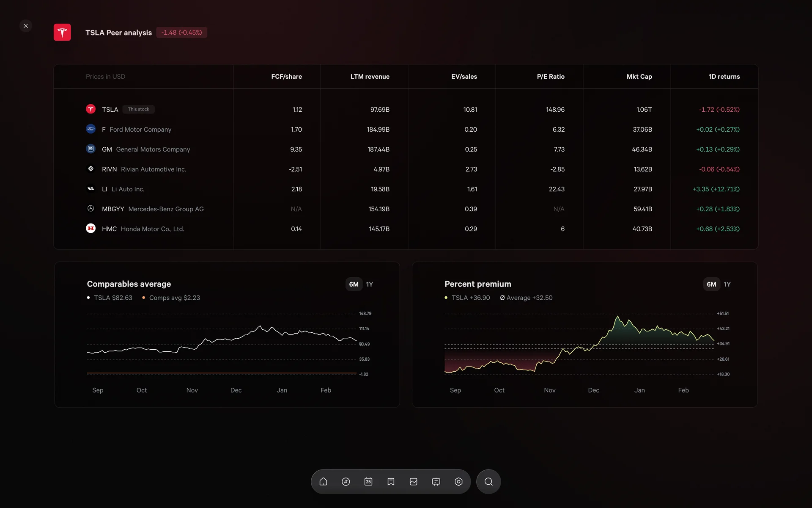Screen dimensions: 812x508
Task: Click the FCF/share column header
Action: pos(286,77)
